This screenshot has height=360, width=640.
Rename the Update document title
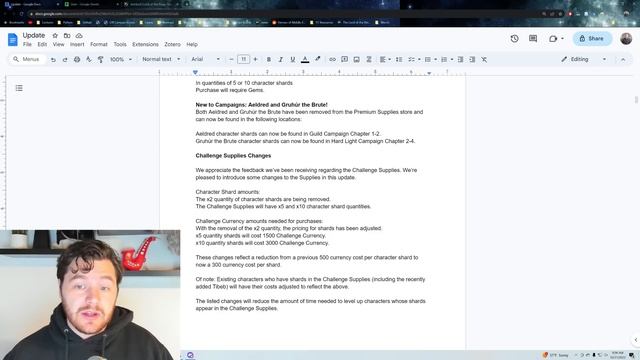(x=34, y=36)
